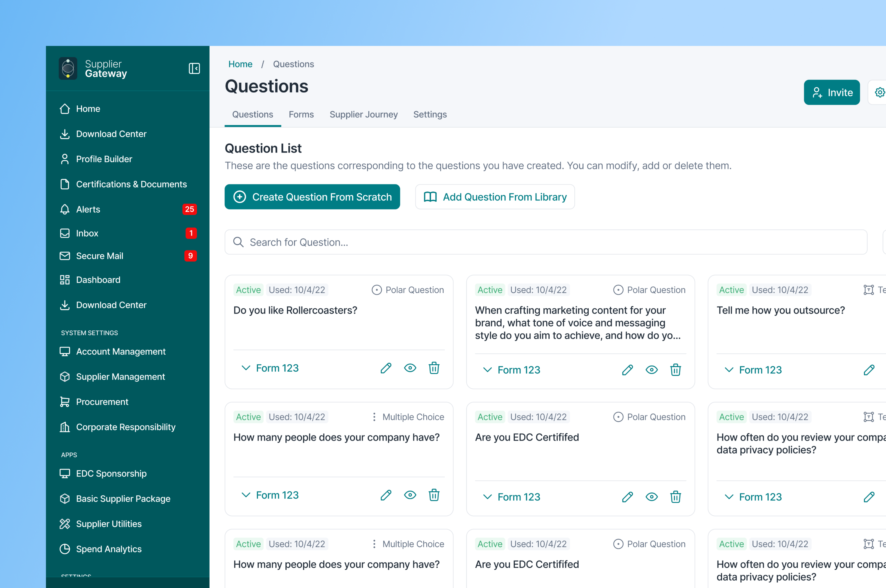
Task: Click 'Polar Question' label on the Rollercoasters card
Action: point(415,290)
